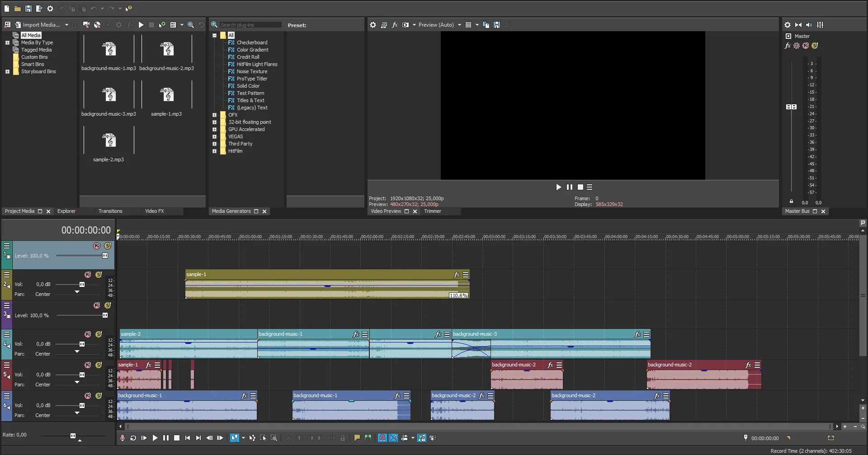
Task: Toggle loop playback in the transport bar
Action: click(x=133, y=438)
